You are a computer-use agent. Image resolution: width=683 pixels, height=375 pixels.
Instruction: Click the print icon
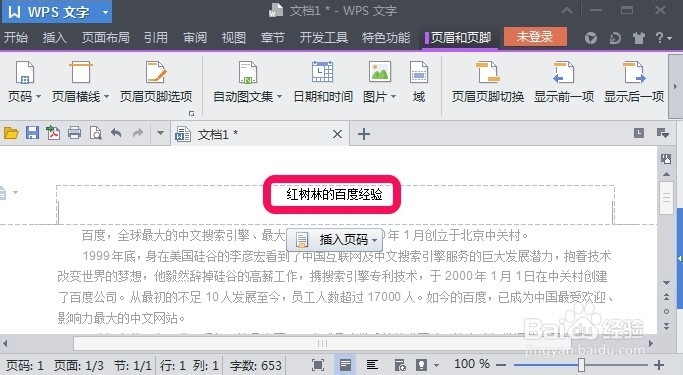point(74,133)
